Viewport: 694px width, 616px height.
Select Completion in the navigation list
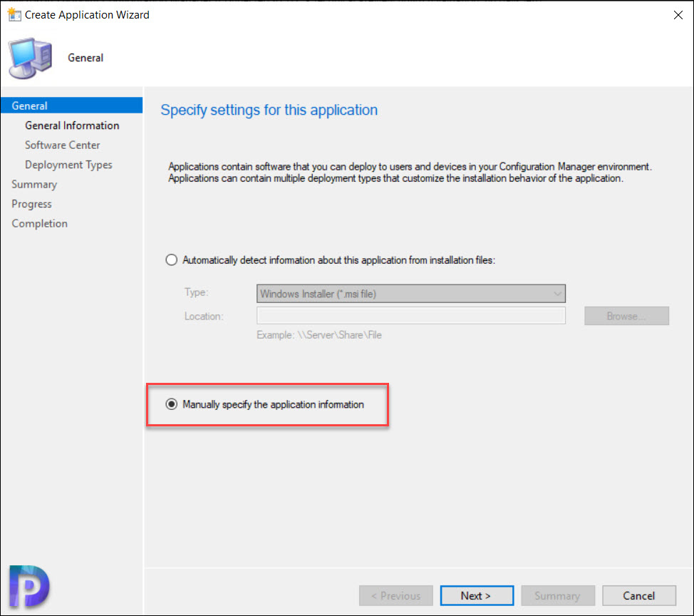coord(39,223)
